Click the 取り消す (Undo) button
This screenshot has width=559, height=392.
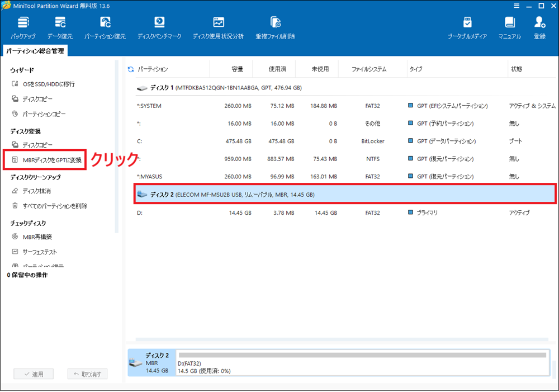(x=87, y=374)
